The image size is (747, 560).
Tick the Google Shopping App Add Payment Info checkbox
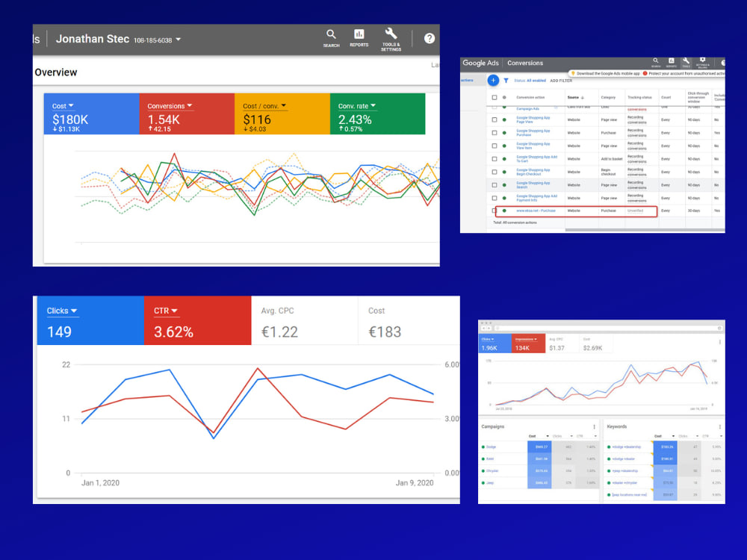click(x=494, y=198)
